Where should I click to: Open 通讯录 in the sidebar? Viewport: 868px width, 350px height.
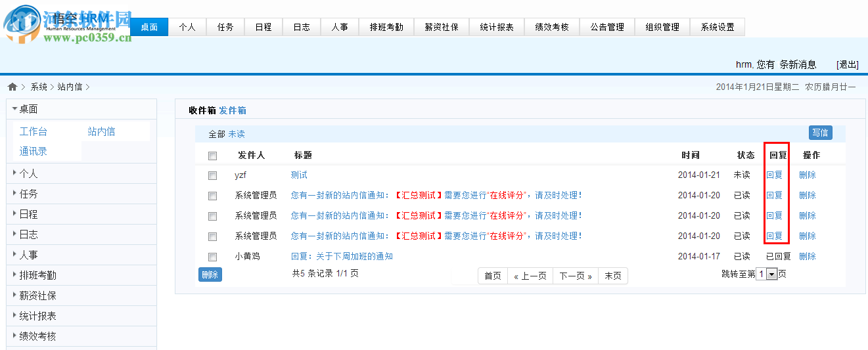34,152
